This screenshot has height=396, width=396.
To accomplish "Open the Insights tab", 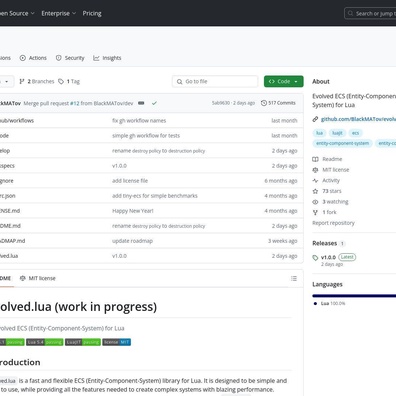I will click(107, 58).
